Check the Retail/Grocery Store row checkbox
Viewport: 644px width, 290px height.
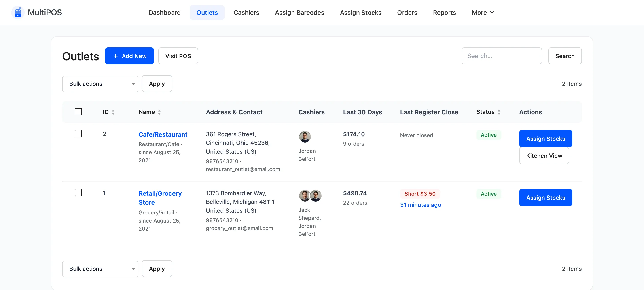[x=78, y=193]
